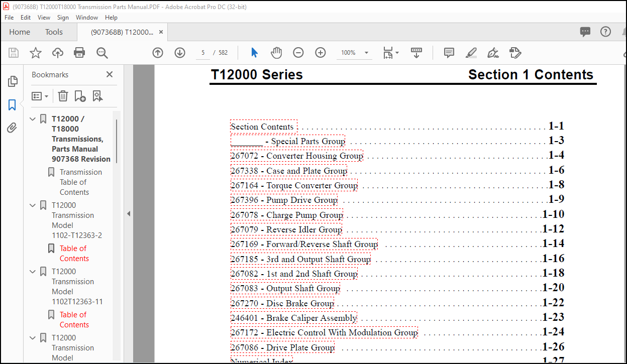The image size is (627, 364).
Task: Follow 267270 - Disc Brake Group link
Action: pos(282,303)
